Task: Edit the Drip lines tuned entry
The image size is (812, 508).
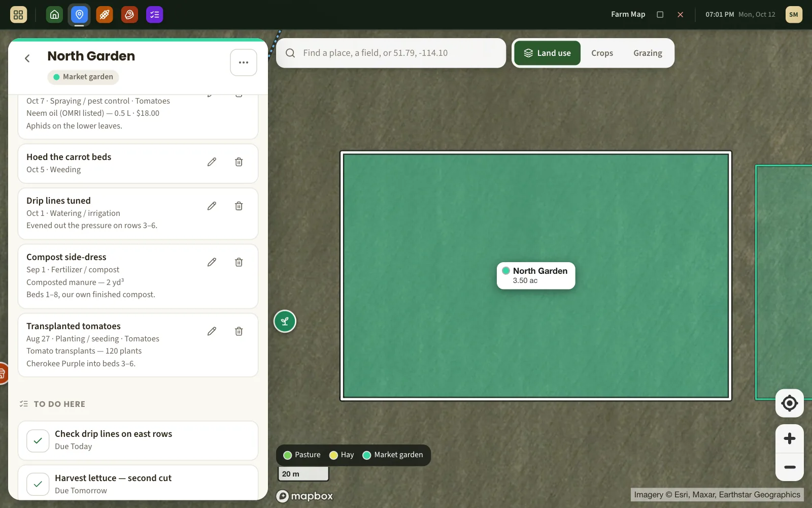Action: click(212, 206)
